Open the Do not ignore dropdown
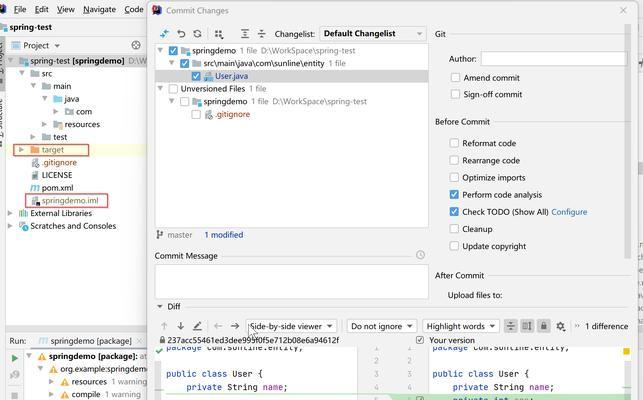 pyautogui.click(x=381, y=326)
